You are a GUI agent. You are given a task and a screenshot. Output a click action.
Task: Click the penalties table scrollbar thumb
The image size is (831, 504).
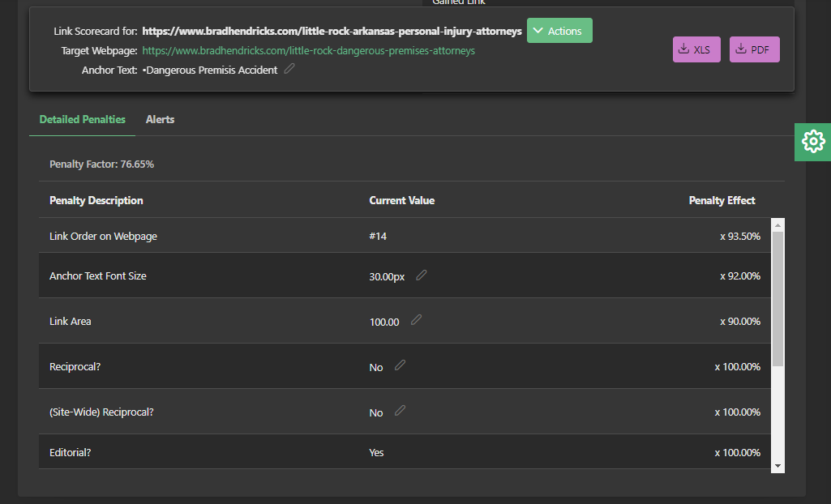point(777,297)
